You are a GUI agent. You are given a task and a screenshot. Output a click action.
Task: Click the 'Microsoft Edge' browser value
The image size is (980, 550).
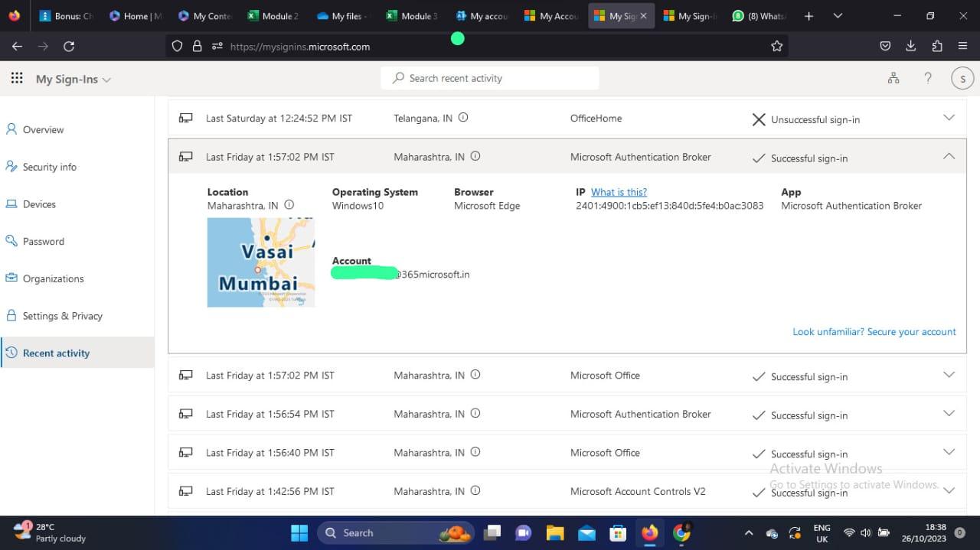click(487, 205)
